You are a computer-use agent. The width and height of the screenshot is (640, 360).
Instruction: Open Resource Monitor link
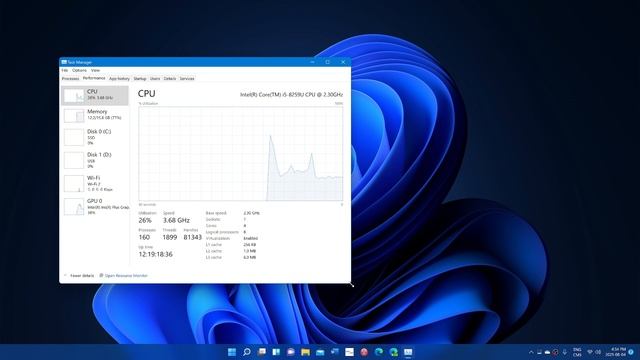[126, 276]
